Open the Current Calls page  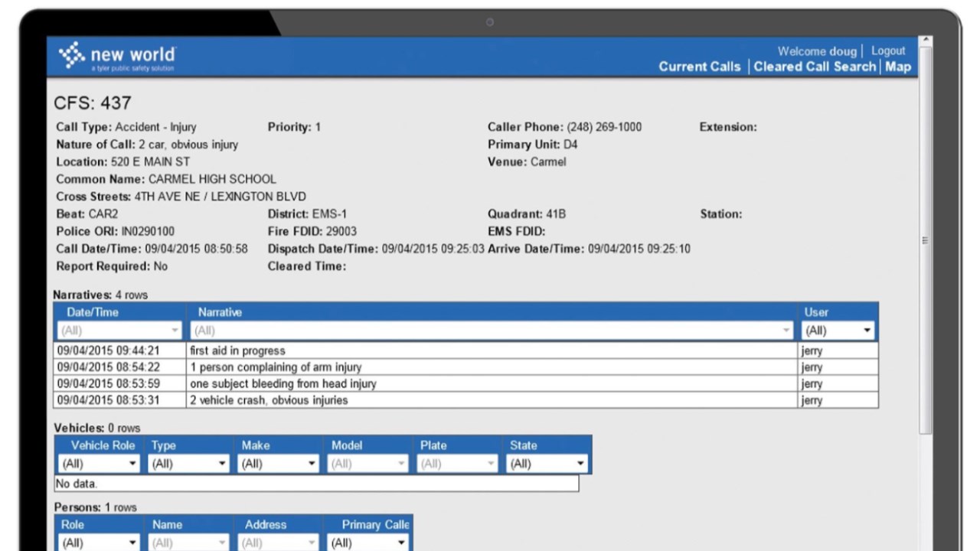pyautogui.click(x=700, y=67)
